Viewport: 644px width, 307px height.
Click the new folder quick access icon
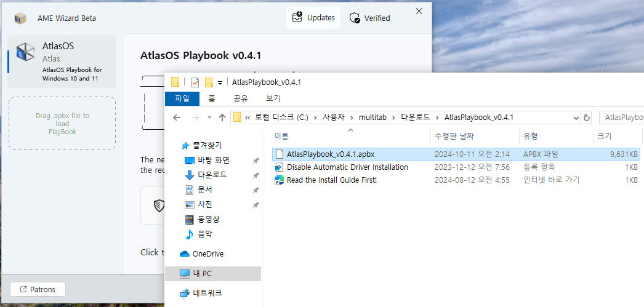pos(209,82)
